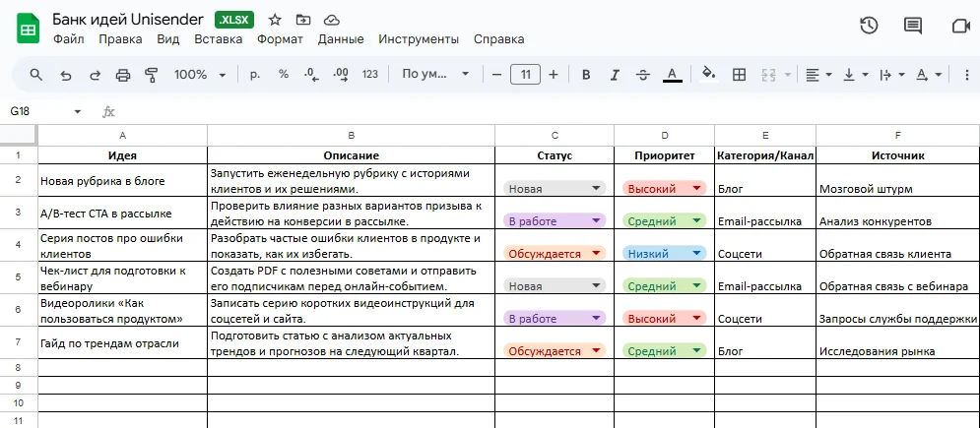The height and width of the screenshot is (428, 980).
Task: Print the spreadsheet
Action: pyautogui.click(x=123, y=75)
